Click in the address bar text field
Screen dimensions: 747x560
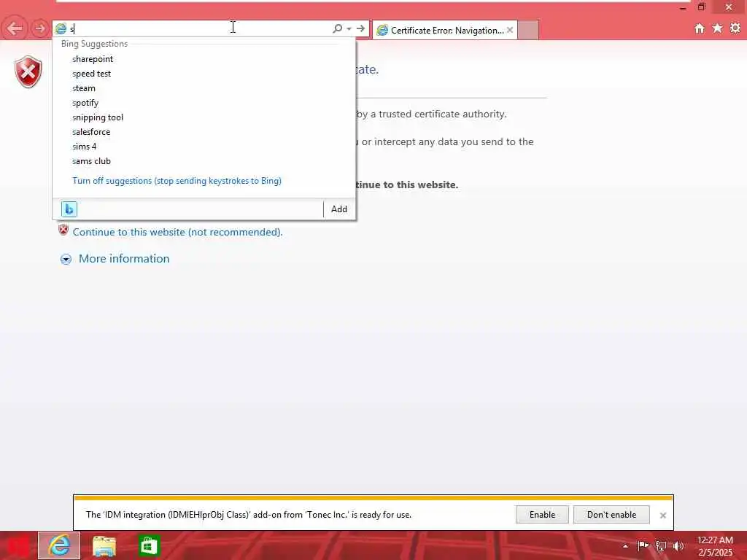tap(200, 28)
